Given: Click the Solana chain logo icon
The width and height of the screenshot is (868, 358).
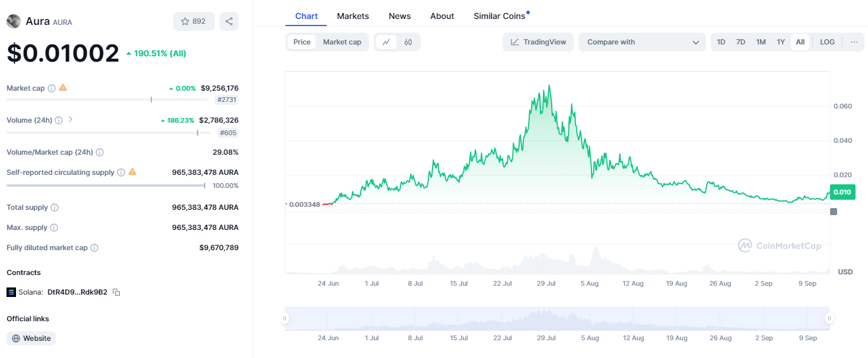Looking at the screenshot, I should pyautogui.click(x=11, y=292).
